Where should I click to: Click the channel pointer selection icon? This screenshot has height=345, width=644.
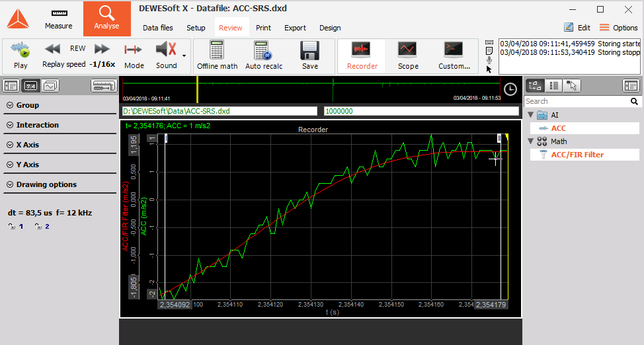572,86
